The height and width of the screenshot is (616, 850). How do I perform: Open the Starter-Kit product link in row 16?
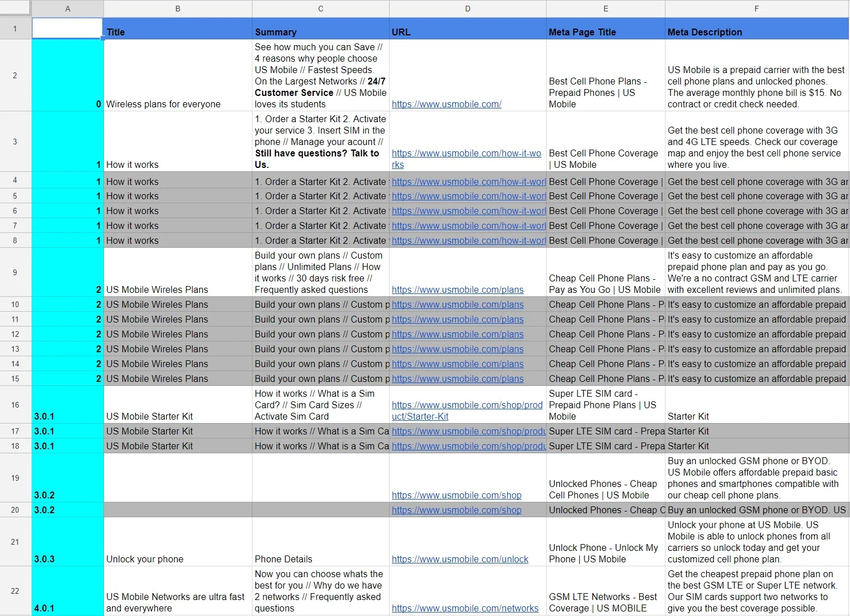467,410
